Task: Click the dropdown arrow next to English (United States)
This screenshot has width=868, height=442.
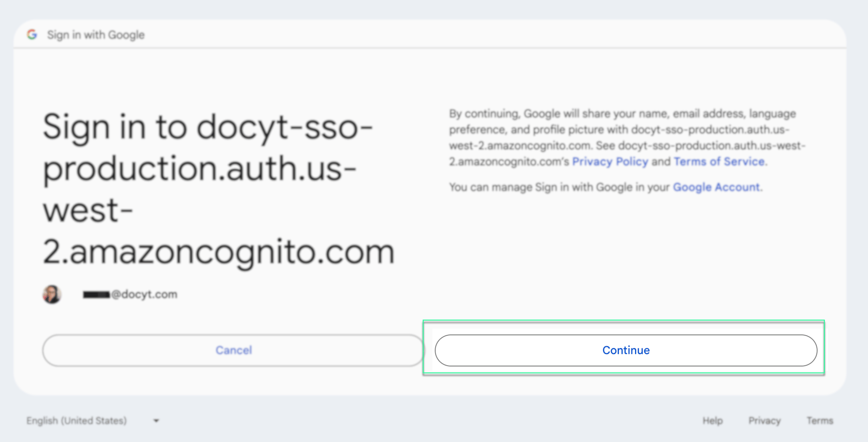Action: point(155,420)
